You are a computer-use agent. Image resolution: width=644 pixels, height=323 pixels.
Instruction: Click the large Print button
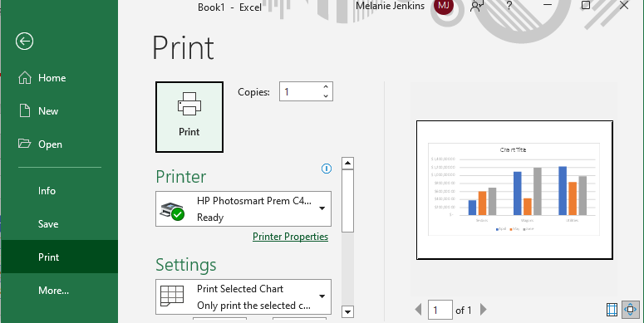click(x=189, y=117)
